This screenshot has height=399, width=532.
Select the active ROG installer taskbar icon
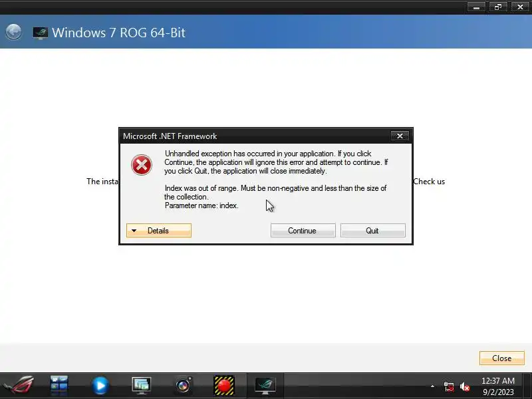[265, 386]
